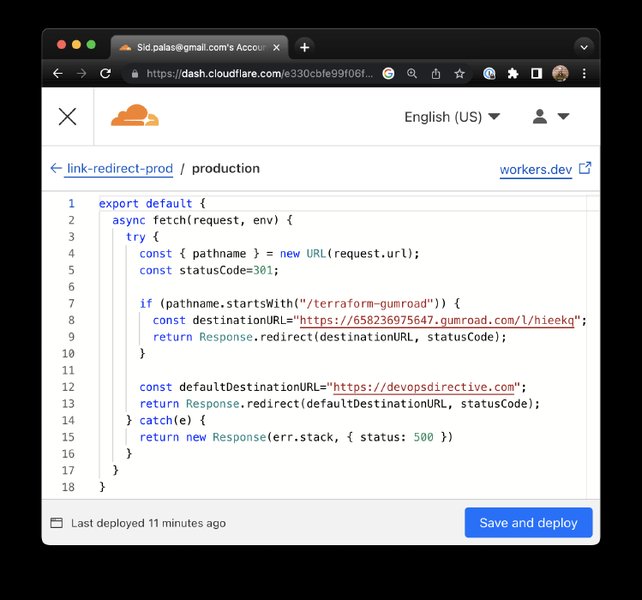Open the Chrome profile avatar

click(560, 74)
